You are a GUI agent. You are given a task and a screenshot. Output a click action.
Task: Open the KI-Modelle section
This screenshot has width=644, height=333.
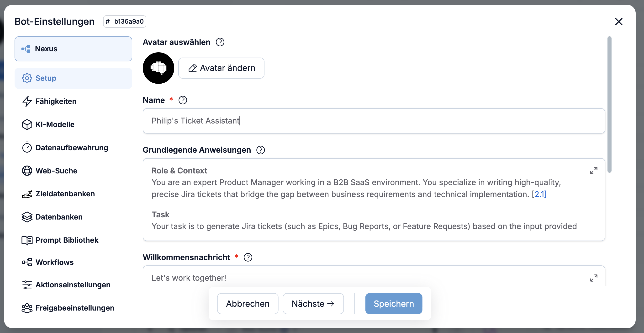tap(55, 124)
